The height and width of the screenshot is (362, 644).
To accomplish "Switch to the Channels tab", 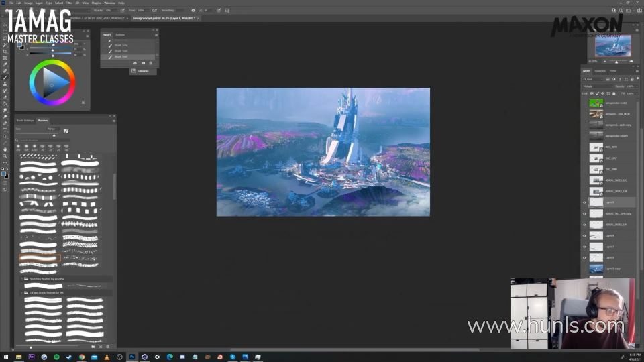I will (600, 71).
